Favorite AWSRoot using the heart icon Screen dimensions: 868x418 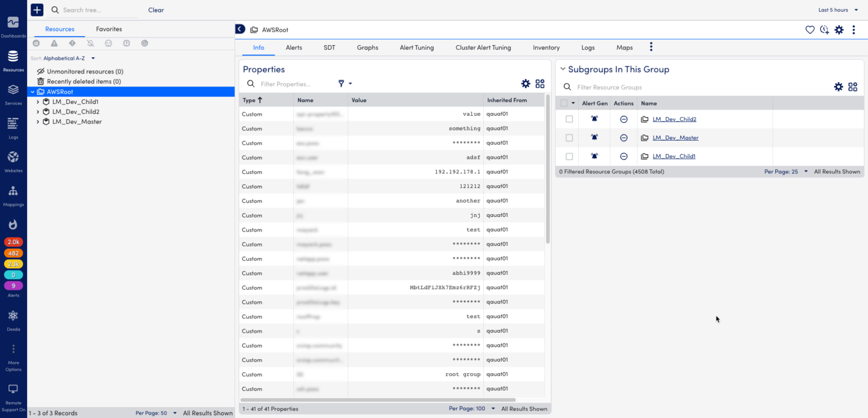pos(810,29)
